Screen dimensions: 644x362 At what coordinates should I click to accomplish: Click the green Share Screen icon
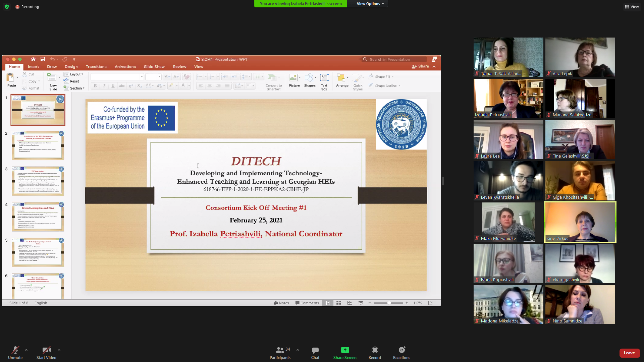coord(345,350)
